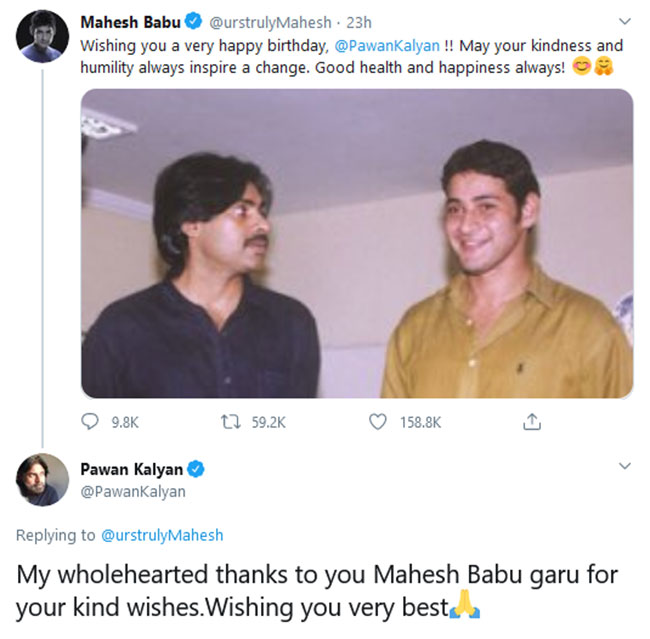Open the attached photo of two men
Screen dimensions: 650x639
[x=356, y=243]
